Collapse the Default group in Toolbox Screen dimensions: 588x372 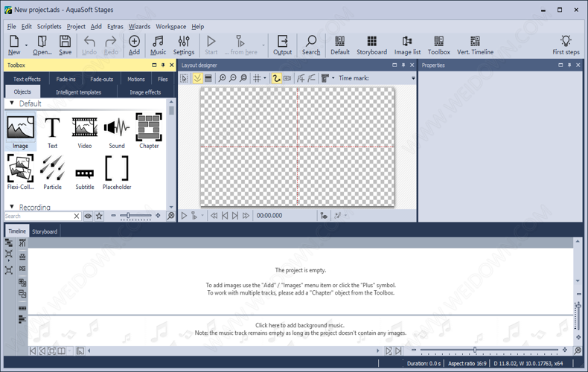pyautogui.click(x=12, y=103)
